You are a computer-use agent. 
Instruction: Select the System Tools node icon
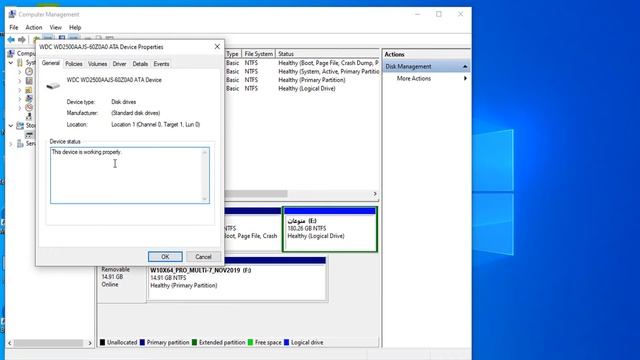20,62
